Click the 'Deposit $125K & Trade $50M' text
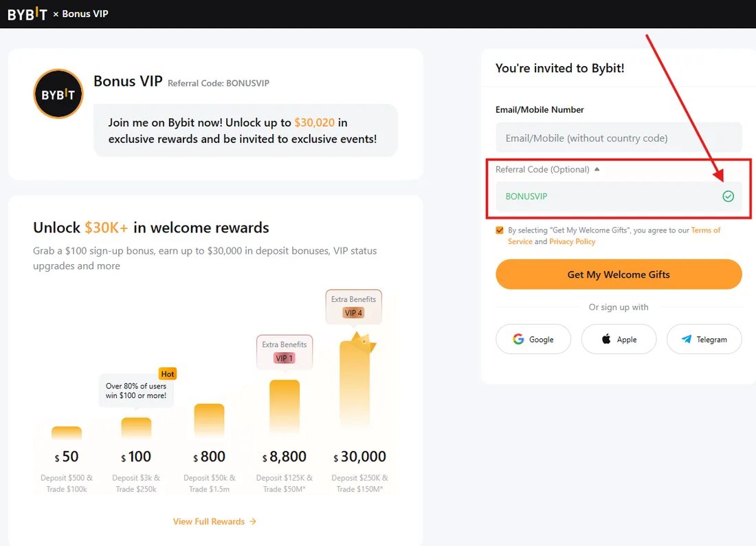The height and width of the screenshot is (546, 756). click(x=285, y=483)
